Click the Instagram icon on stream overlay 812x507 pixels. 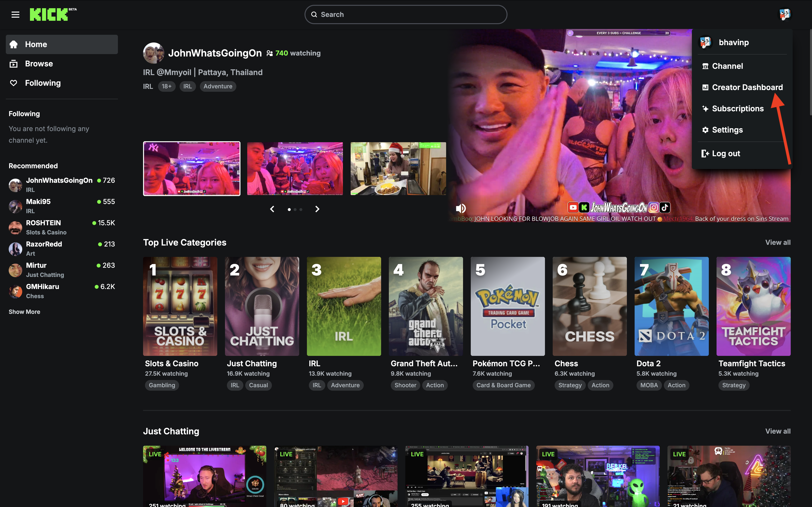pos(654,207)
